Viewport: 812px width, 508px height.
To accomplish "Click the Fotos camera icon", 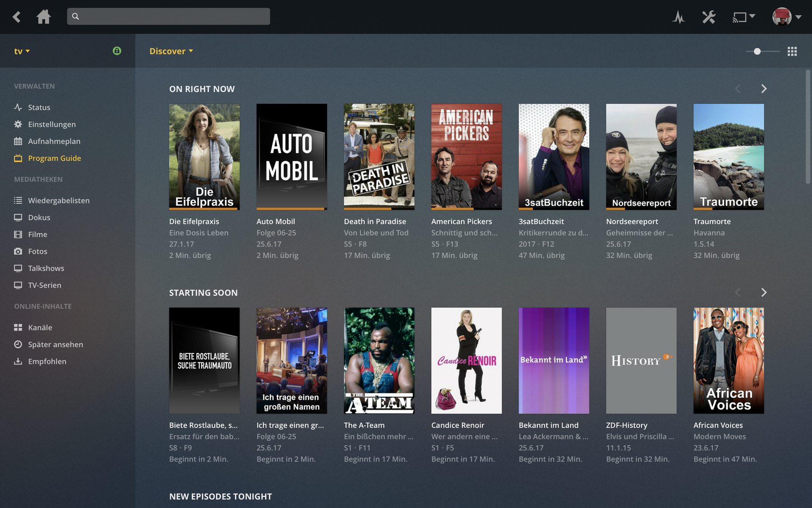I will [x=18, y=251].
